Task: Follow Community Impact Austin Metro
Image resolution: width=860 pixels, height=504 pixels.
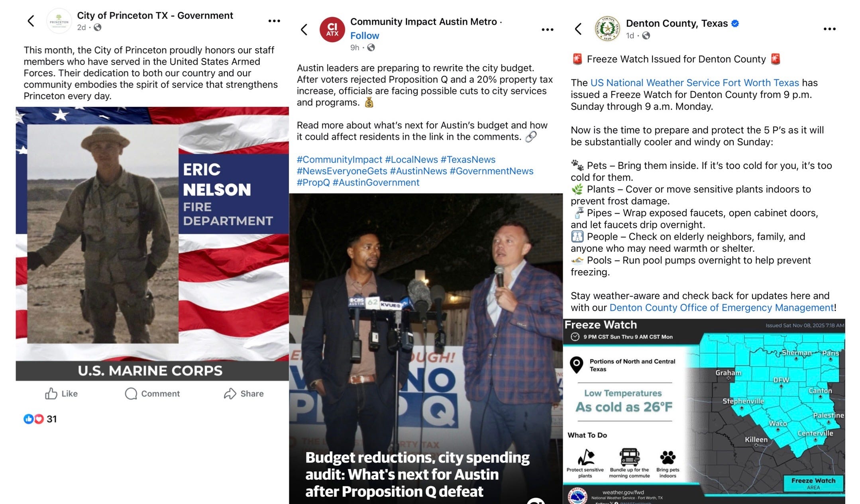Action: (365, 35)
